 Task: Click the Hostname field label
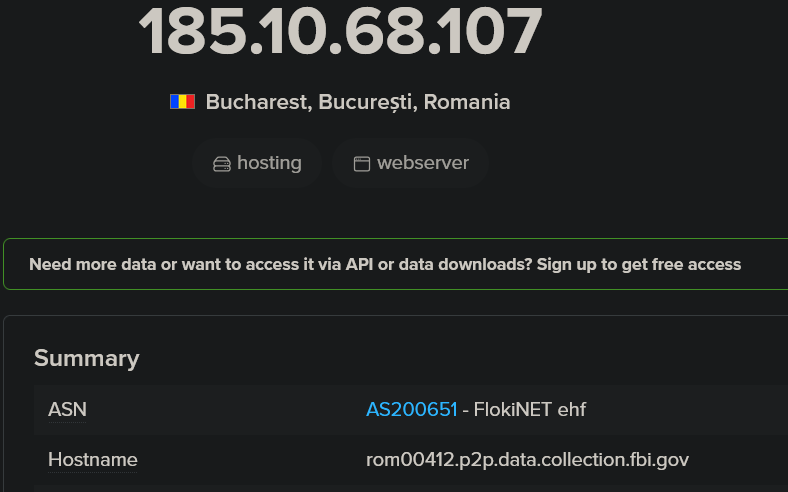click(93, 460)
